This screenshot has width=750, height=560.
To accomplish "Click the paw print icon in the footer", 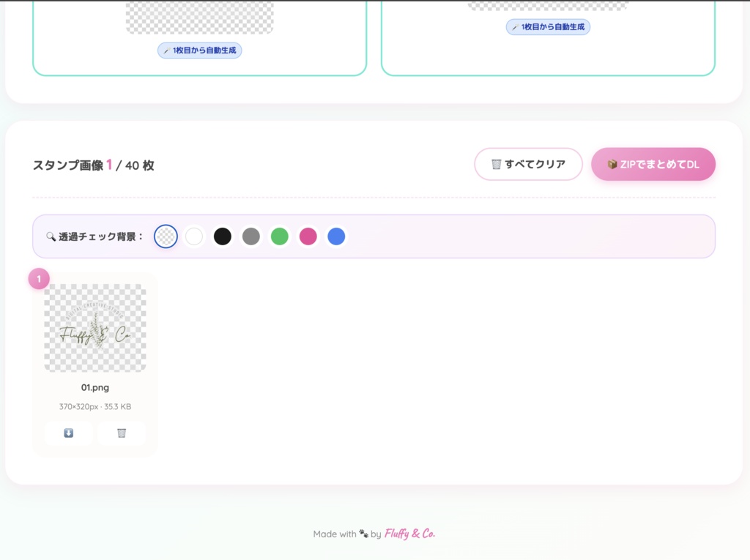I will point(363,534).
